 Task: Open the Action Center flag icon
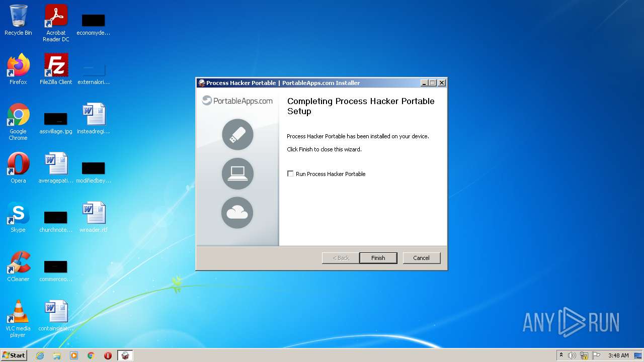596,355
